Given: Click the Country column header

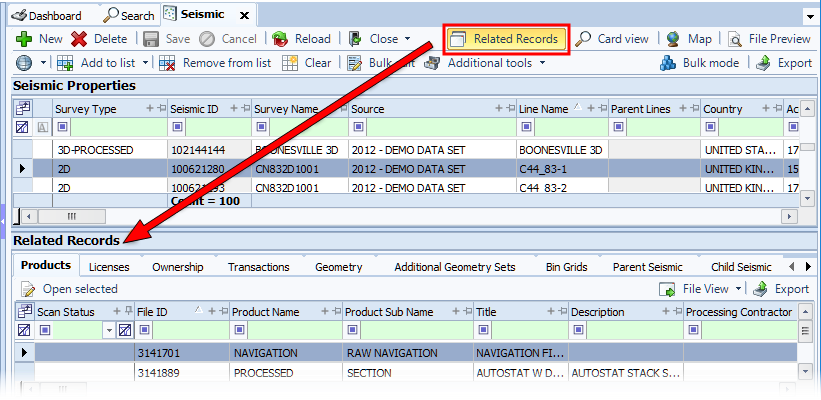Looking at the screenshot, I should coord(723,109).
